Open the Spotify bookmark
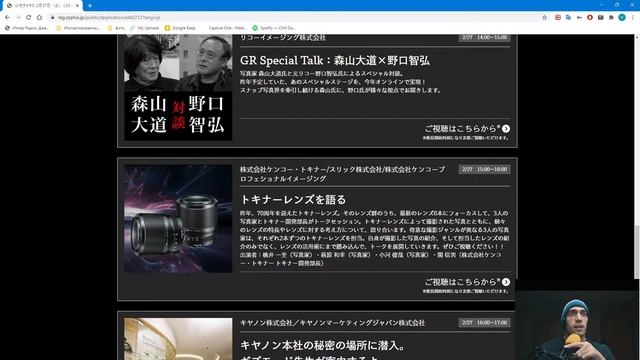The width and height of the screenshot is (640, 360). pos(274,28)
